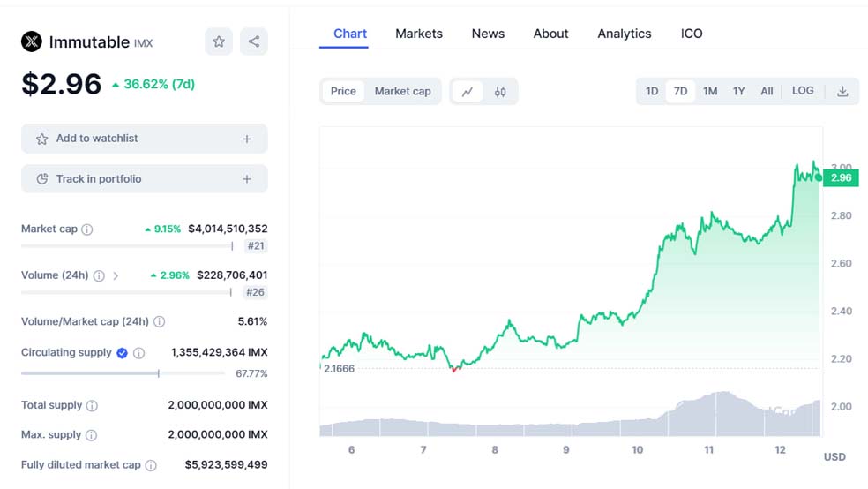Click Circulating supply info icon
Viewport: 868px width, 489px height.
[x=139, y=353]
